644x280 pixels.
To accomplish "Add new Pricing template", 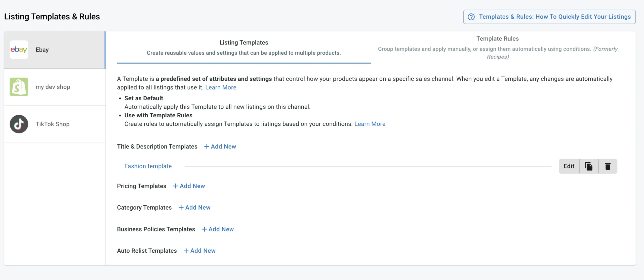I will coord(189,186).
